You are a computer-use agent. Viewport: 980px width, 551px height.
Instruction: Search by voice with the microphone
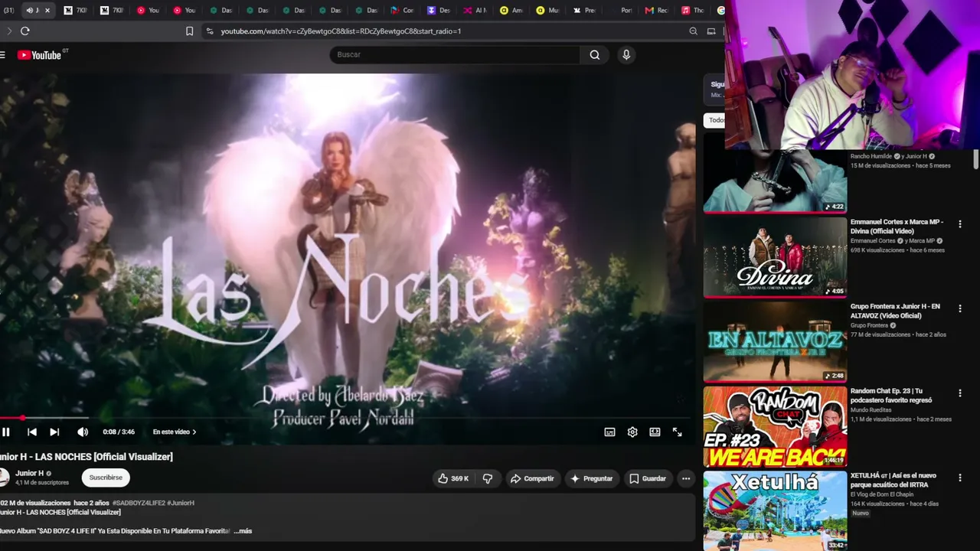click(x=626, y=54)
